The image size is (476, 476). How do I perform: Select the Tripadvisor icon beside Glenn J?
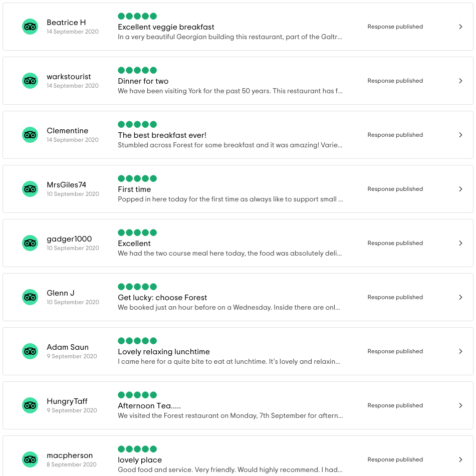click(x=30, y=297)
